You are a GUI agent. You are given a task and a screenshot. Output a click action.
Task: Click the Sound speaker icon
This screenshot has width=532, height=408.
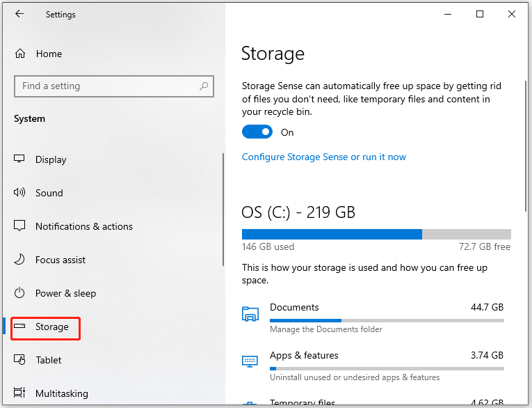coord(19,192)
